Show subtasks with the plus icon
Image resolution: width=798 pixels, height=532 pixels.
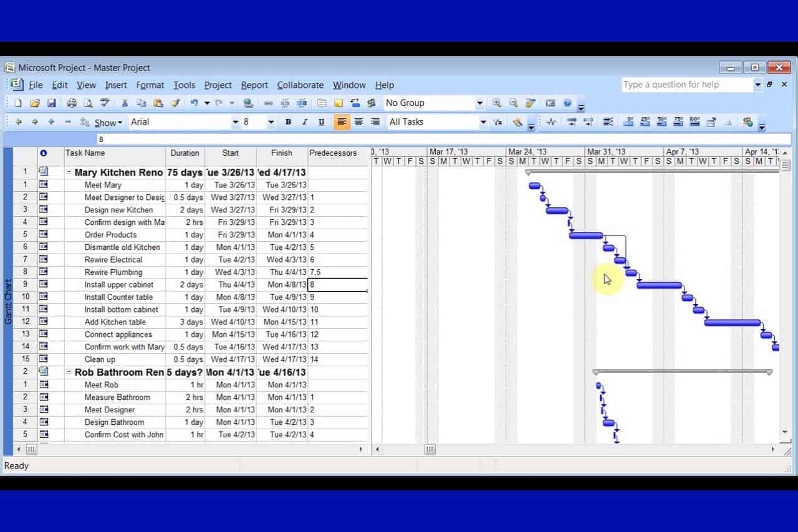point(51,122)
